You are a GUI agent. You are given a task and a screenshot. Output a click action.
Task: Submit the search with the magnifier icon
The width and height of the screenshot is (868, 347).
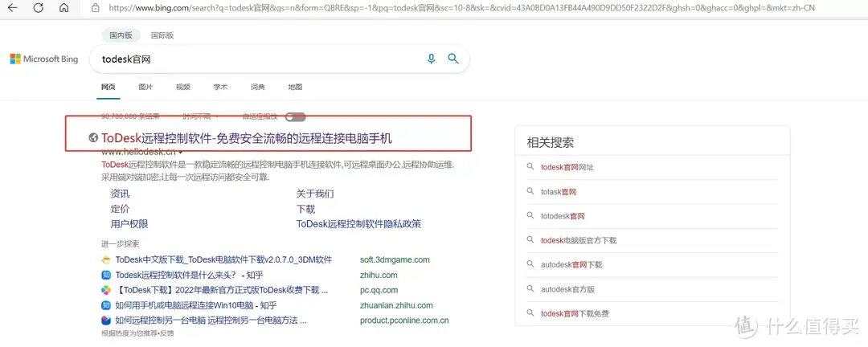pyautogui.click(x=453, y=58)
